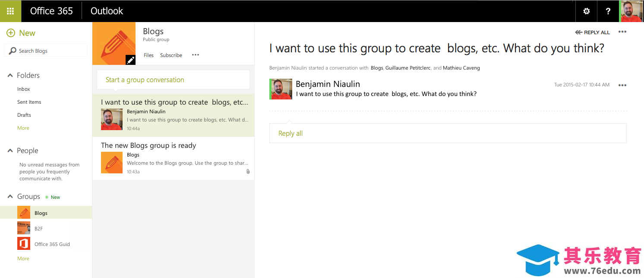Click the message timestamp Tue 2015-02-17 10:44 AM

coord(582,85)
